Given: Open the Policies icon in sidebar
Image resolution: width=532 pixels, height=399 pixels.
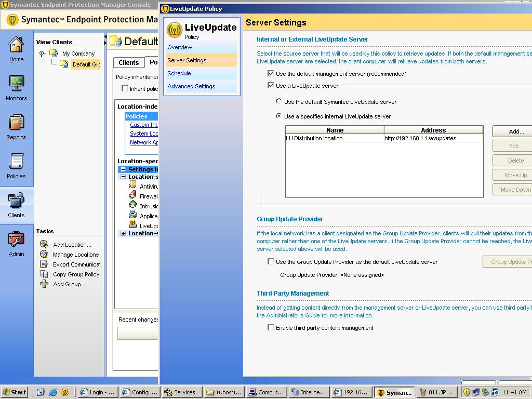Looking at the screenshot, I should (x=16, y=162).
